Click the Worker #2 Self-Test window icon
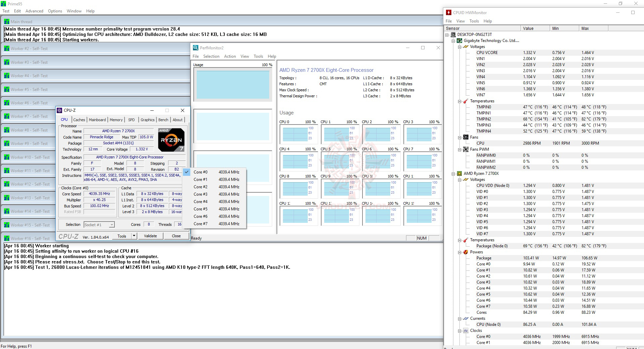The width and height of the screenshot is (644, 349). coord(7,49)
